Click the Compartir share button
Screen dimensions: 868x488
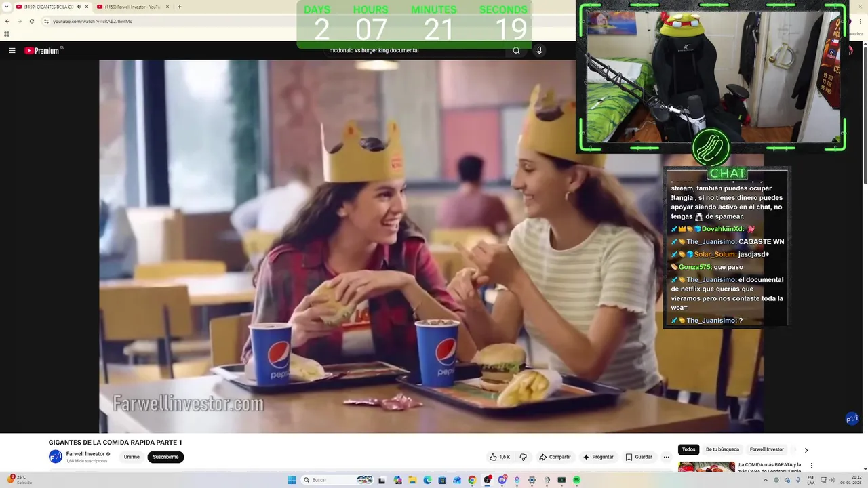point(555,457)
